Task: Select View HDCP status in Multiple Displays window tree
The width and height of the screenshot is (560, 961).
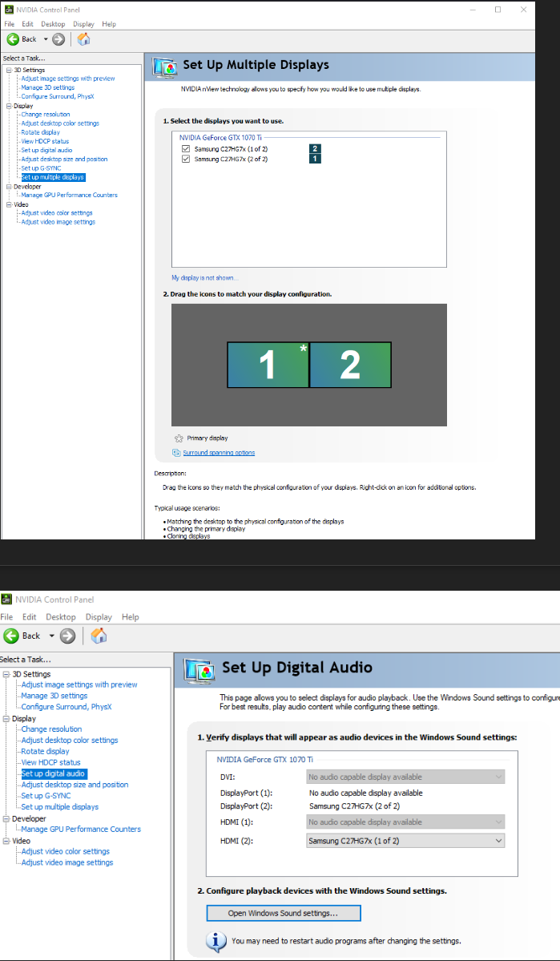Action: pos(45,142)
